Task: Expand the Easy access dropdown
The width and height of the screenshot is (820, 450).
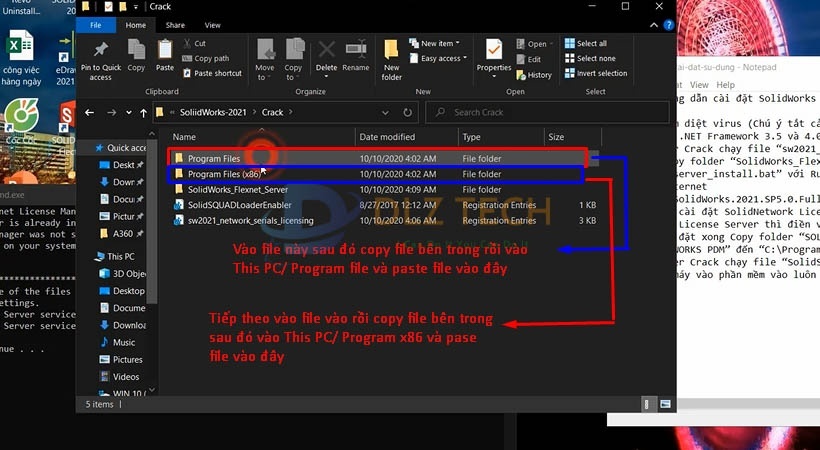Action: [440, 58]
